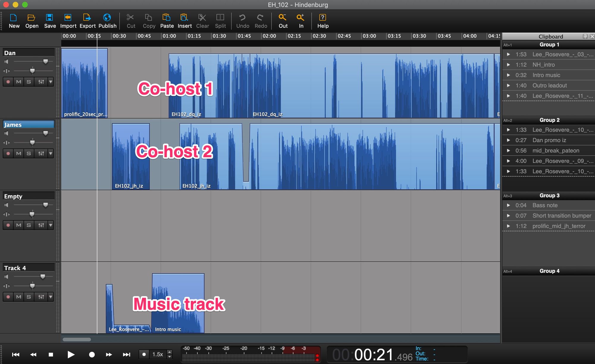Screen dimensions: 595x364
Task: Click the Split tool icon
Action: point(220,18)
